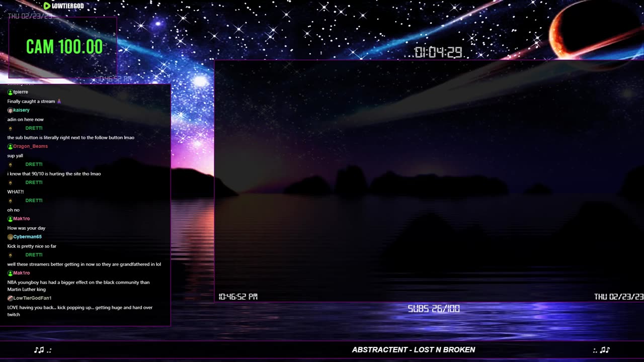This screenshot has height=362, width=644.
Task: Click 'THU 02/23/23' date in game frame corner
Action: (619, 297)
